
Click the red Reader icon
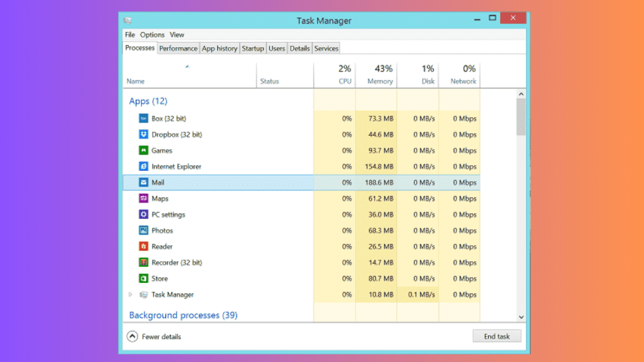tap(143, 246)
